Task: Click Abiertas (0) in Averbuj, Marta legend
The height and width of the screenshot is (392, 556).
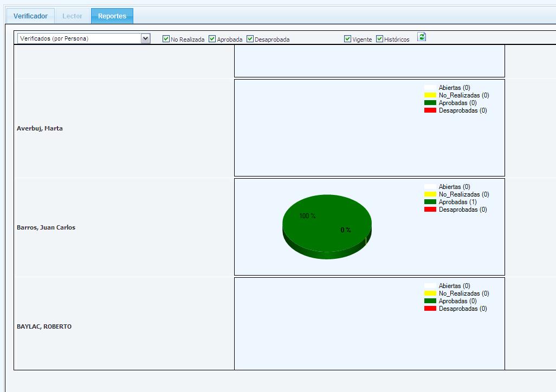Action: click(x=455, y=88)
